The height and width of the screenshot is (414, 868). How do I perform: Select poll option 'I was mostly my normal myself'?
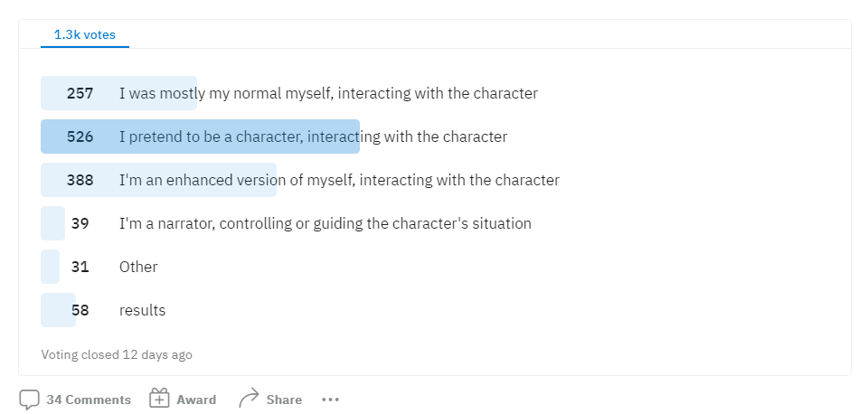[x=328, y=93]
